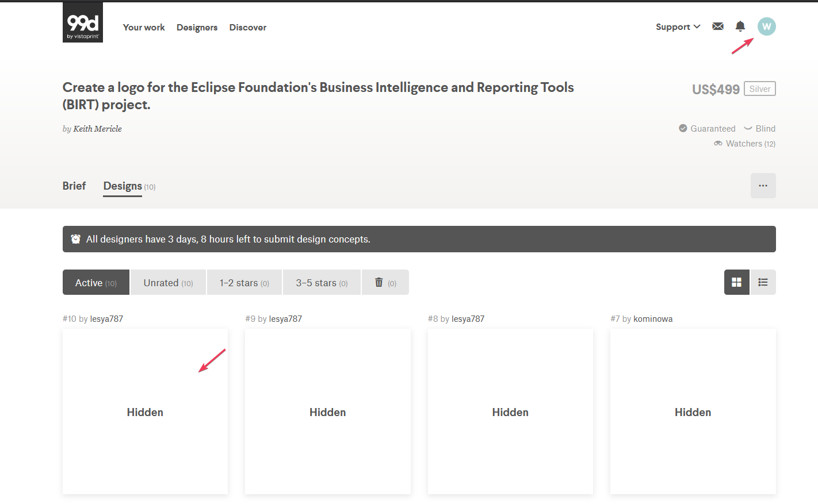View the Watchers list
The height and width of the screenshot is (504, 818).
click(x=745, y=144)
